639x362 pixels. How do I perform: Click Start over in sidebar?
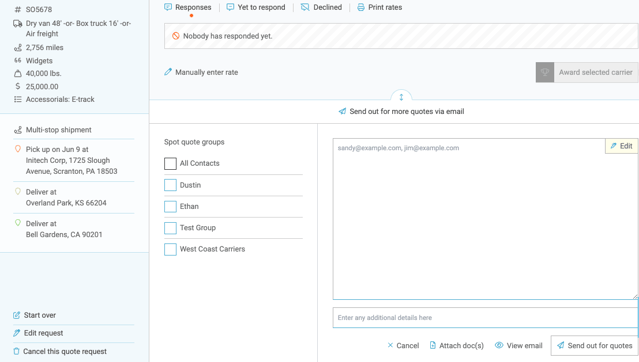coord(34,315)
